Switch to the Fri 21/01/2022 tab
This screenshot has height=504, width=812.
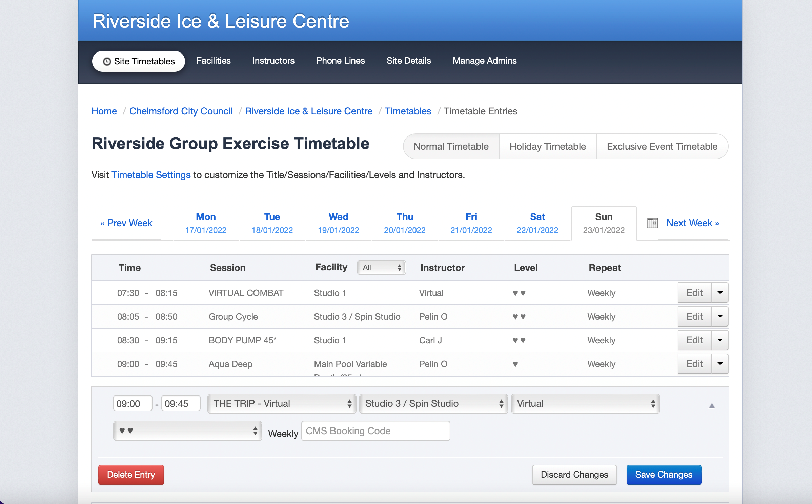coord(471,223)
